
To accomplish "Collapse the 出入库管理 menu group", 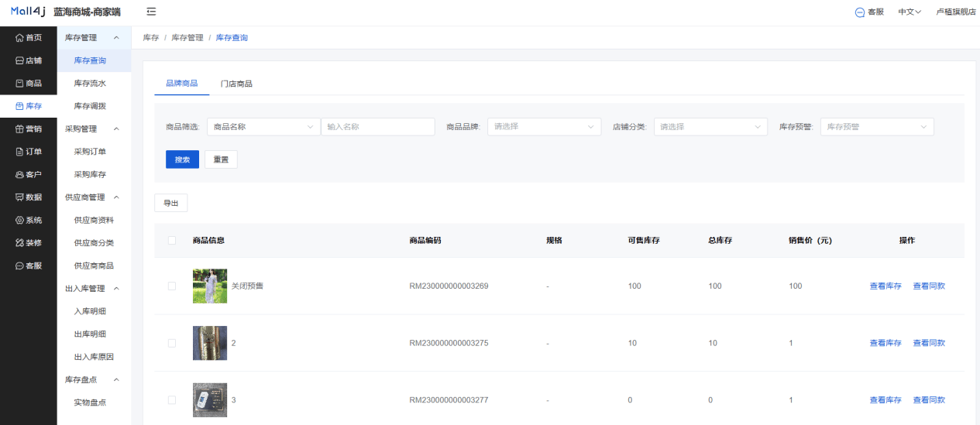I will (95, 289).
